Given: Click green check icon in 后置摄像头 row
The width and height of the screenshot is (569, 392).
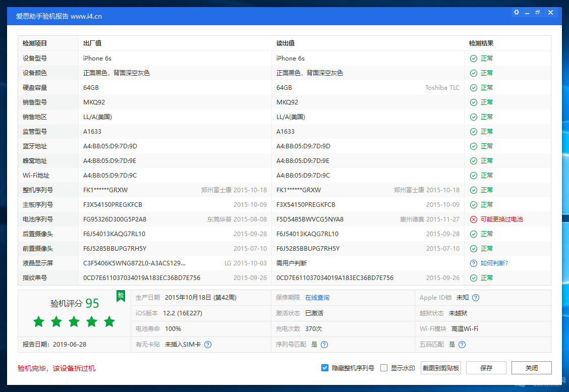Looking at the screenshot, I should coord(474,234).
